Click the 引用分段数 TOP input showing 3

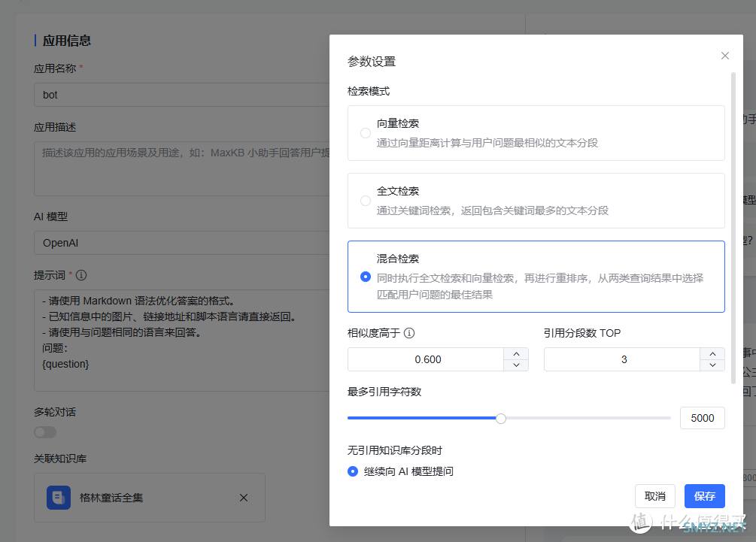622,359
